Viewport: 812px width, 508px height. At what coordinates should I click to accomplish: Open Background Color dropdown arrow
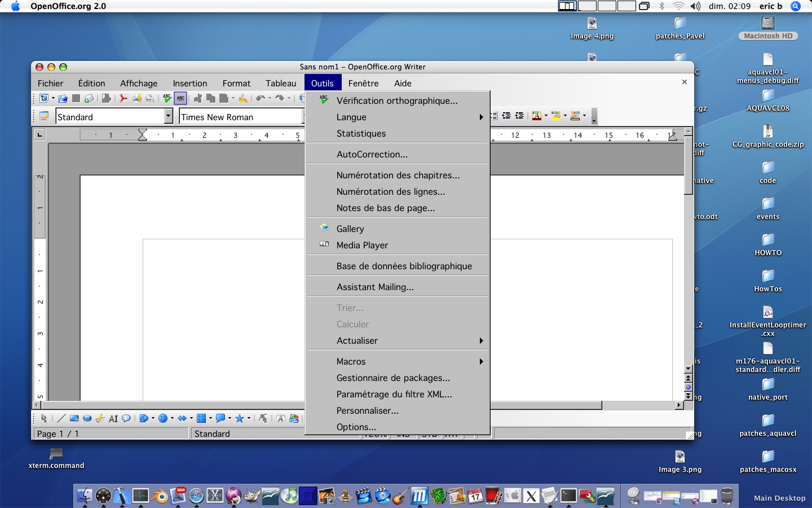[584, 116]
